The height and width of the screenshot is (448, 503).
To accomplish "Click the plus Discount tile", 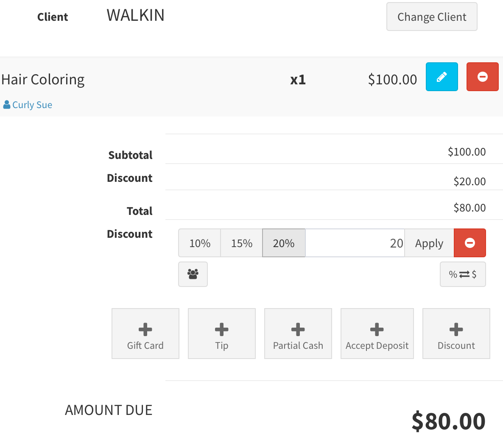I will 456,334.
